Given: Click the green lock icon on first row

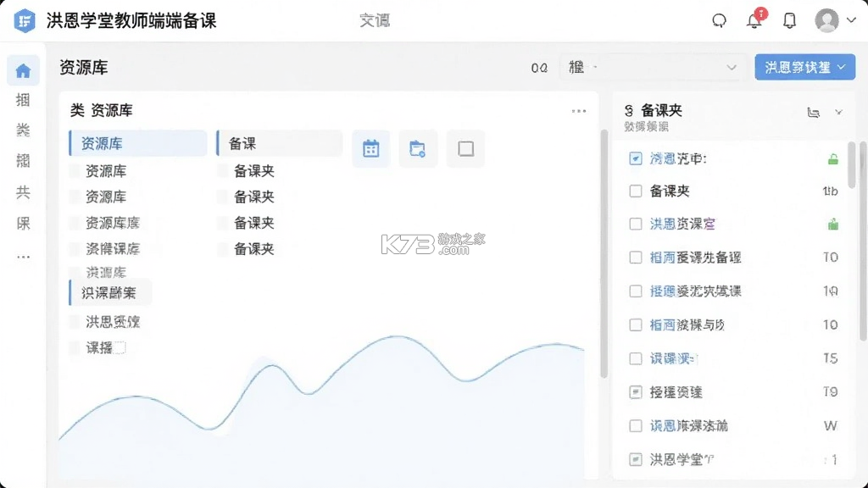Looking at the screenshot, I should (832, 159).
